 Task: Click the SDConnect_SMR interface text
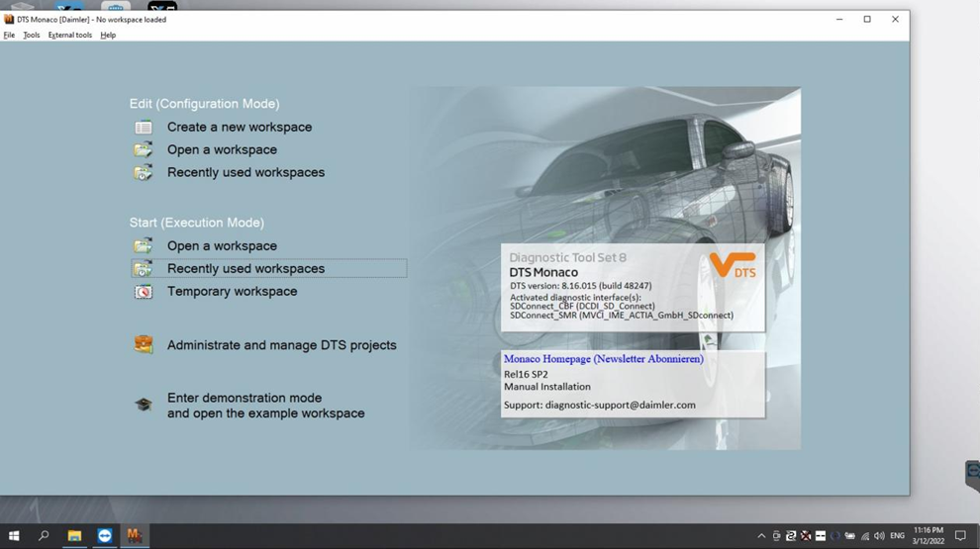click(x=622, y=316)
